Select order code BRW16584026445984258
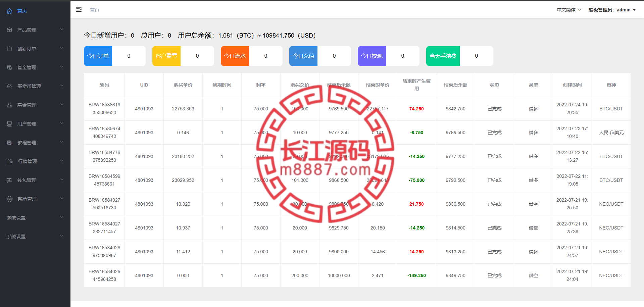The height and width of the screenshot is (307, 644). pyautogui.click(x=104, y=275)
